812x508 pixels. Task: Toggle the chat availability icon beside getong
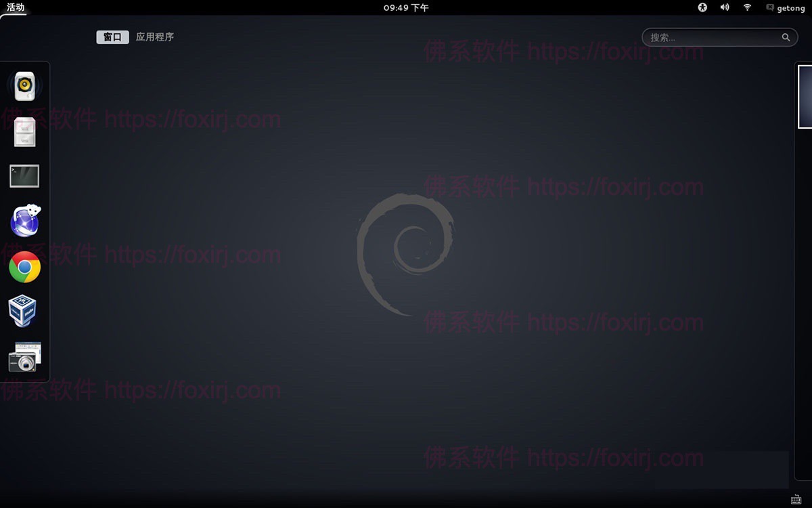(x=769, y=7)
